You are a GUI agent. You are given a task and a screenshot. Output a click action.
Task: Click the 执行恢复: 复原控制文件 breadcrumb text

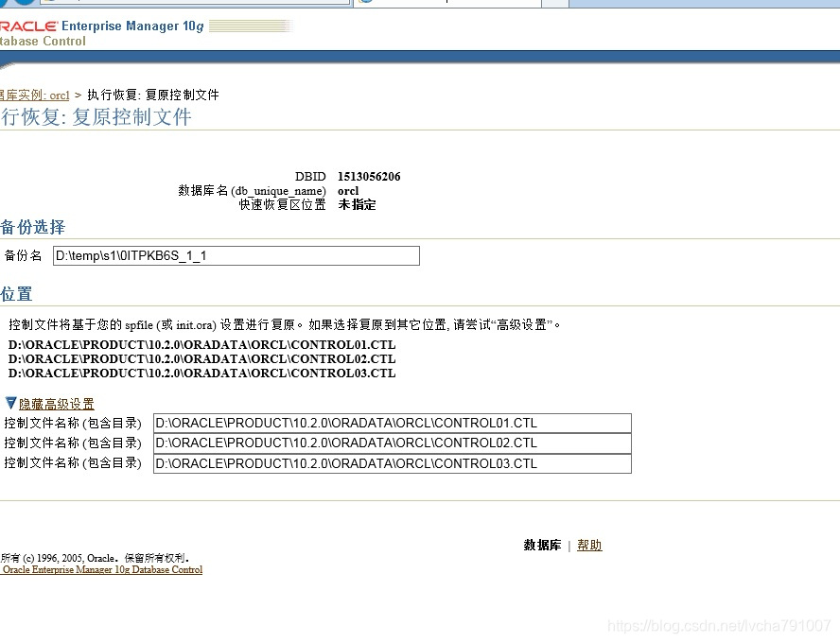click(x=153, y=95)
